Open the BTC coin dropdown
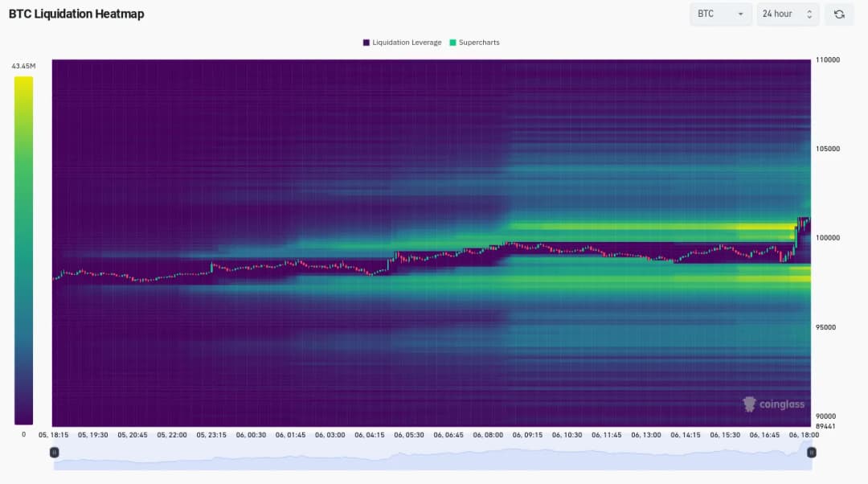 pos(720,14)
